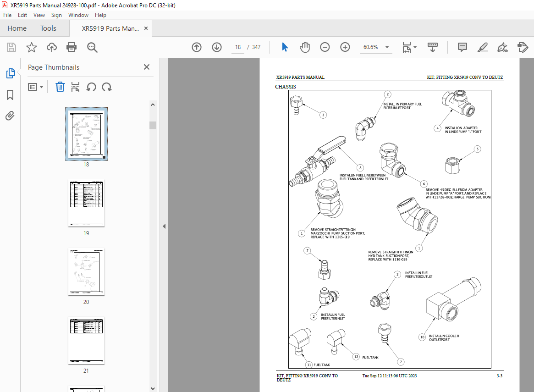The image size is (534, 392).
Task: Bookmark document with star icon
Action: (x=32, y=47)
